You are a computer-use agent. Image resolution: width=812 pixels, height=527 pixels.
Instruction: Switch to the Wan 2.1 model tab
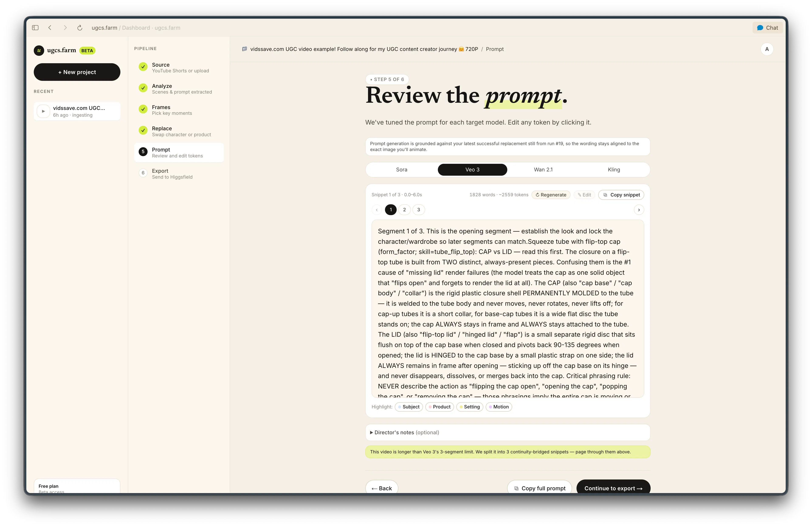[543, 170]
